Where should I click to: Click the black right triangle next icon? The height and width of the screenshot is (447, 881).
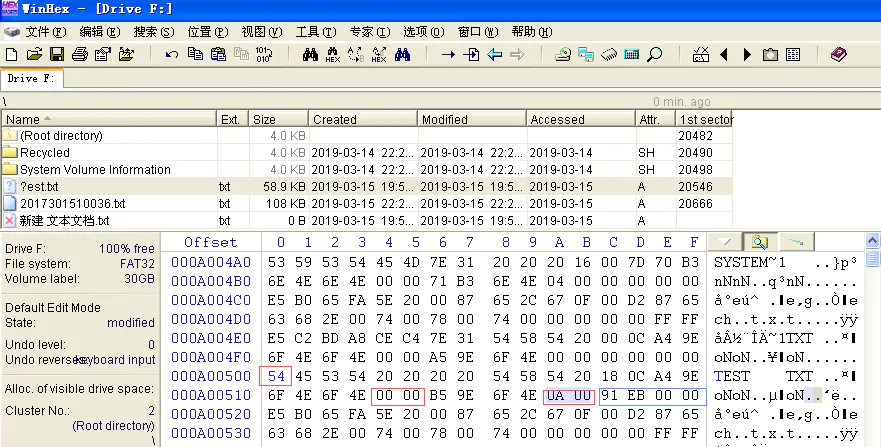point(747,54)
